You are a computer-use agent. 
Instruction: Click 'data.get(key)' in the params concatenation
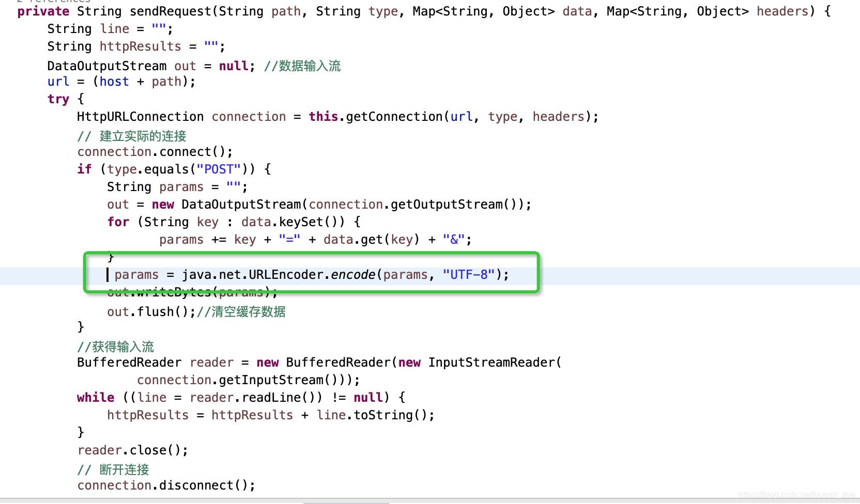[x=372, y=240]
